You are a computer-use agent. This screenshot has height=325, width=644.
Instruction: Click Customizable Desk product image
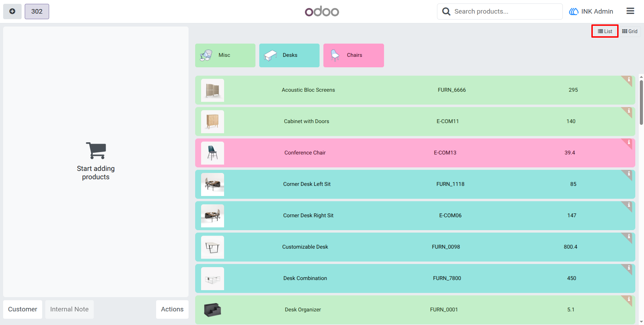tap(213, 247)
